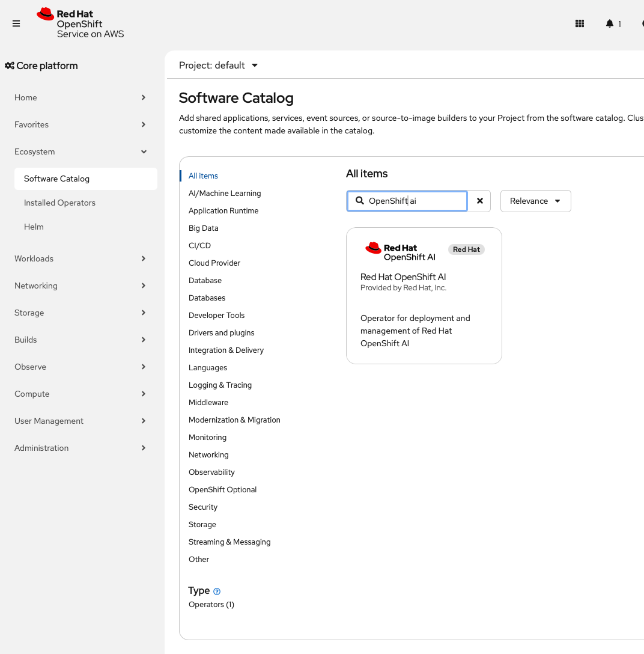Filter by Modernization & Migration category
The image size is (644, 654).
tap(234, 420)
